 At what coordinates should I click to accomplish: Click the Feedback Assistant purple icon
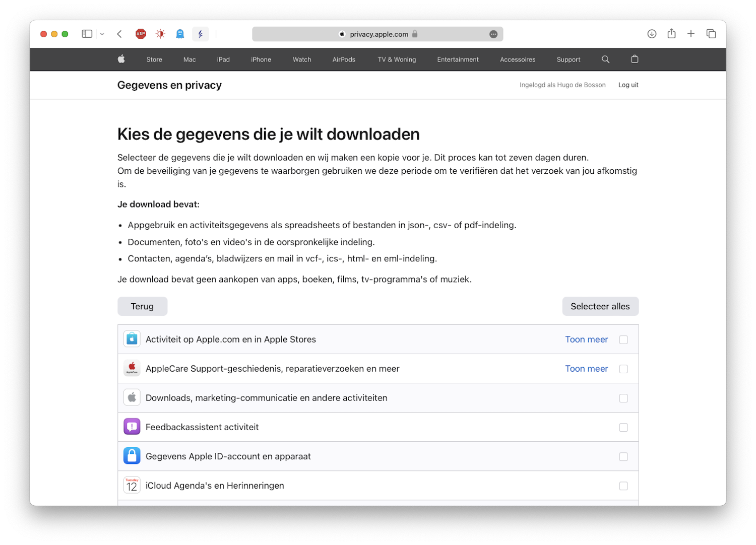click(x=132, y=427)
